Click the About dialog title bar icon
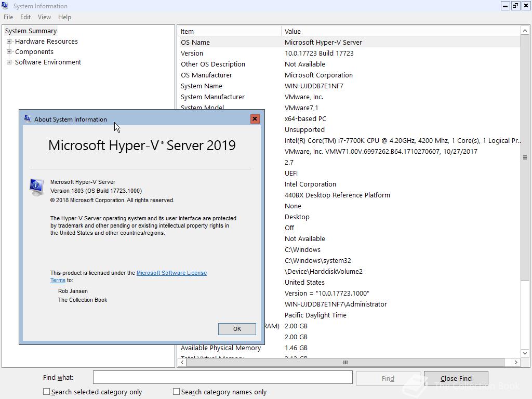Screen dimensions: 532x399 [x=28, y=119]
